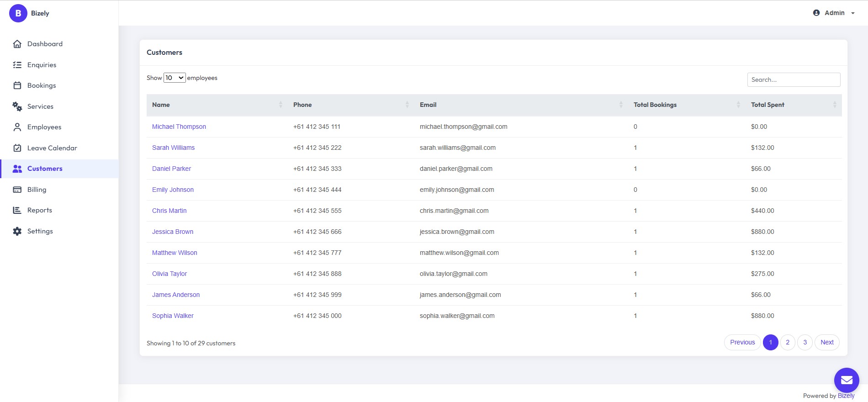Open the floating envelope message button
The image size is (868, 402).
point(847,380)
